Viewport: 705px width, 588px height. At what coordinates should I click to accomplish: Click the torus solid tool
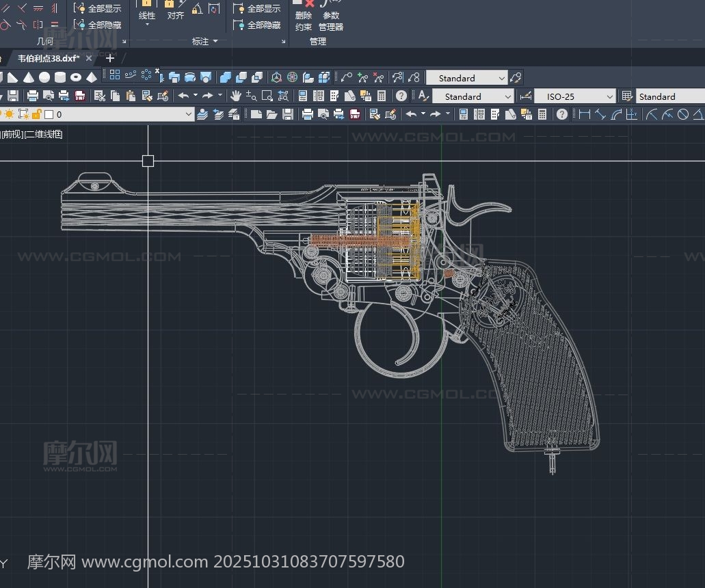(x=76, y=78)
